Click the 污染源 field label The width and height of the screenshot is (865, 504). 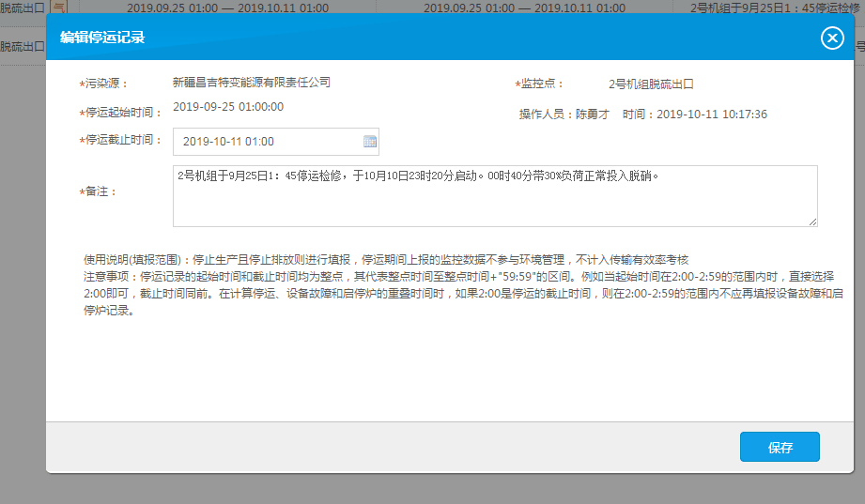[103, 84]
